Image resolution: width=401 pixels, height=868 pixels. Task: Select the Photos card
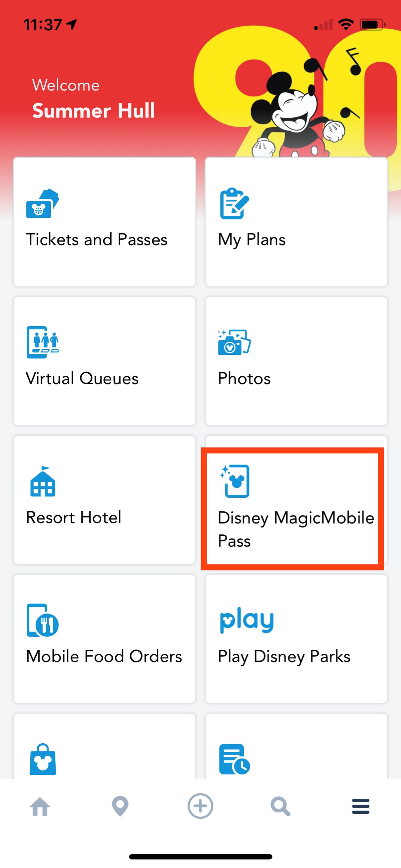coord(296,360)
